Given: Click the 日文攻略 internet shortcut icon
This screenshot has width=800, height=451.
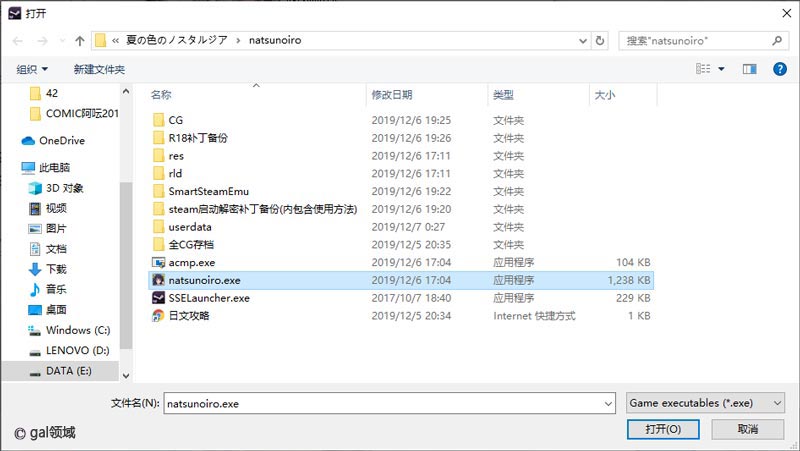Looking at the screenshot, I should [158, 316].
